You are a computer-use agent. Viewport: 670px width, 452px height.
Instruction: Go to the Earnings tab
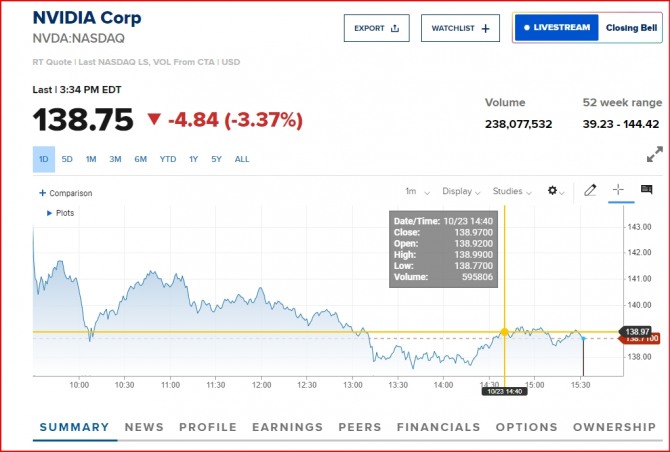(x=287, y=427)
